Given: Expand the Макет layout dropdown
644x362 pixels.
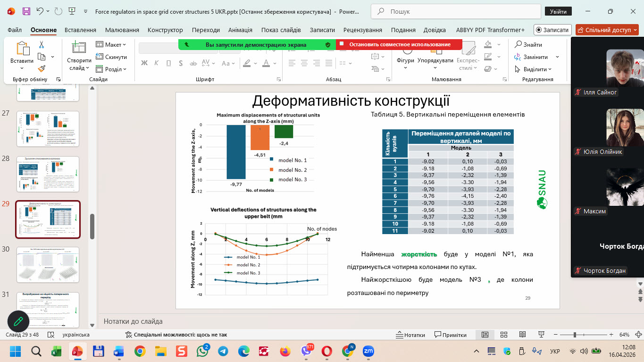Looking at the screenshot, I should tap(111, 44).
